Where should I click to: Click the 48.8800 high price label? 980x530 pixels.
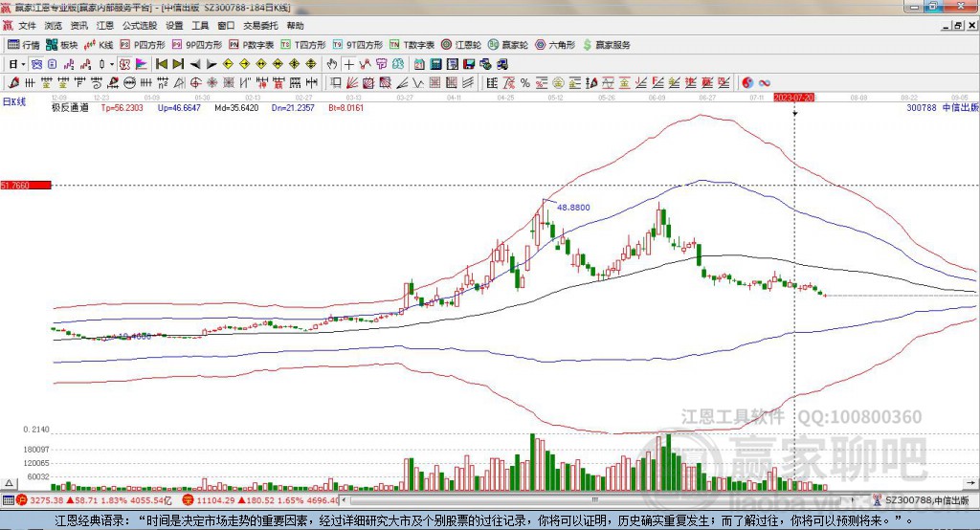click(573, 208)
